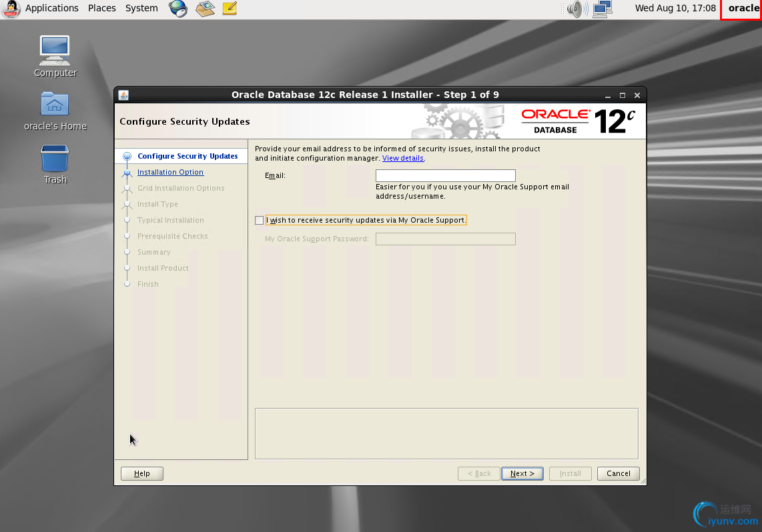Open the System menu

pos(141,8)
